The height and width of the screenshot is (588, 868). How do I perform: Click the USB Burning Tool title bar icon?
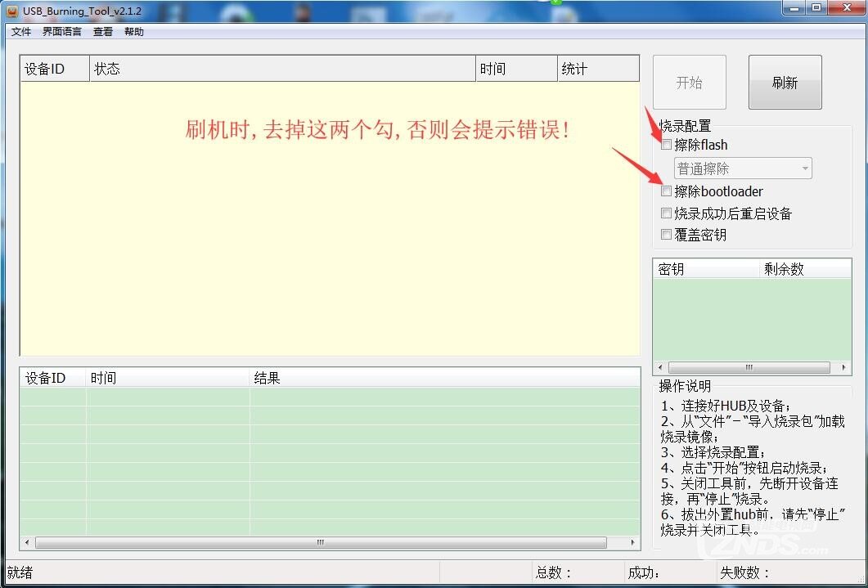11,11
